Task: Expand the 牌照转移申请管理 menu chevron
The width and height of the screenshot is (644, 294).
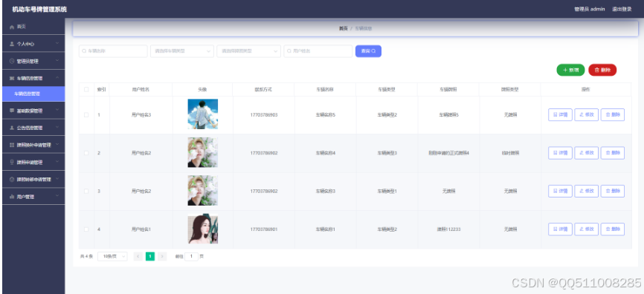Action: 57,179
